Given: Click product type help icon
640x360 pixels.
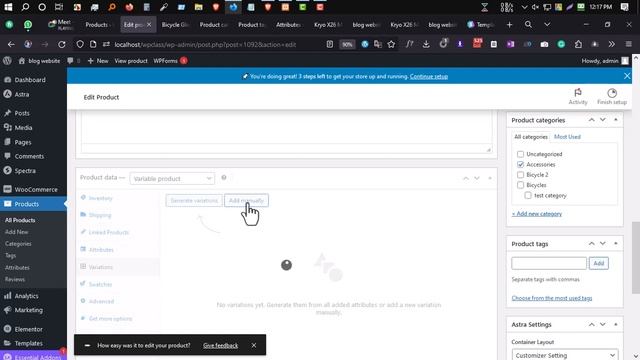Looking at the screenshot, I should click(x=224, y=178).
